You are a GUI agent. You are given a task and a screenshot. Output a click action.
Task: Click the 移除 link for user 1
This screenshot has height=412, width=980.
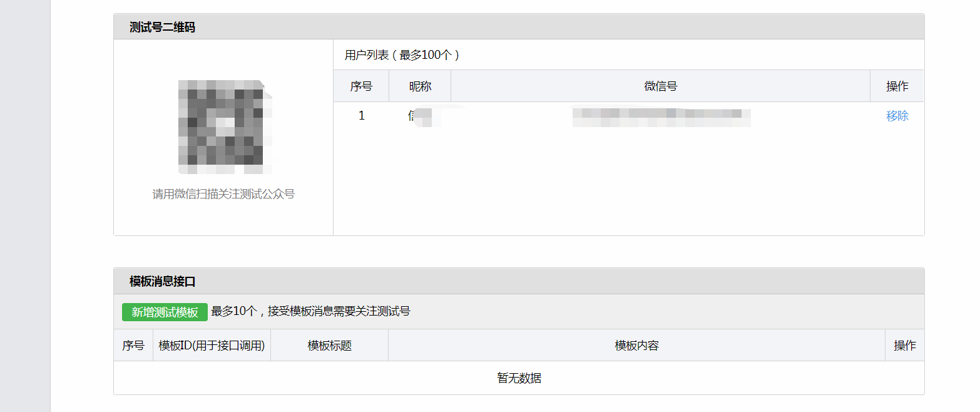(897, 116)
